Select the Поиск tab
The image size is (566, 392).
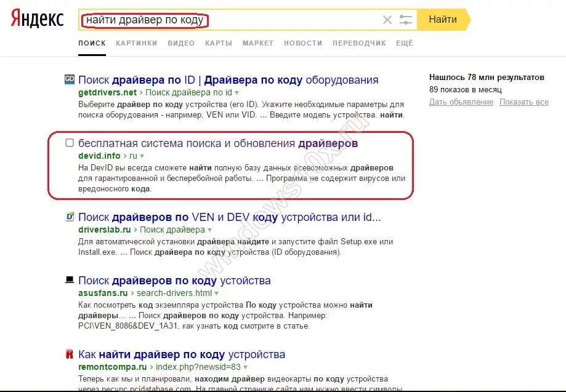pos(92,43)
